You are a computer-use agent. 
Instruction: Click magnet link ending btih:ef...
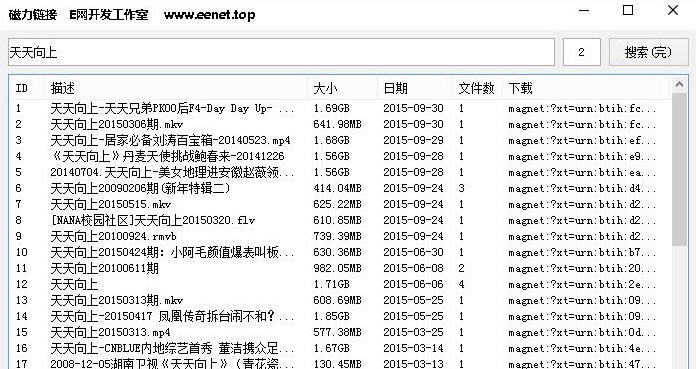coord(582,140)
